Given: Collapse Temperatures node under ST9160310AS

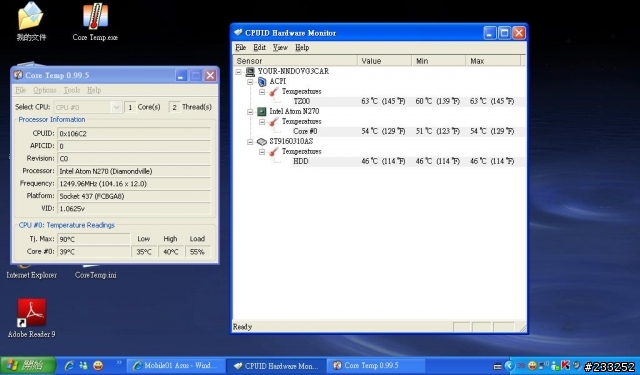Looking at the screenshot, I should tap(262, 152).
